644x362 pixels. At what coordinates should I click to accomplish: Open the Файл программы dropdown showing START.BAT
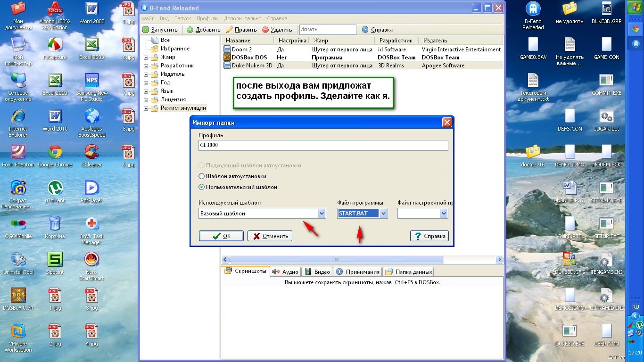383,214
